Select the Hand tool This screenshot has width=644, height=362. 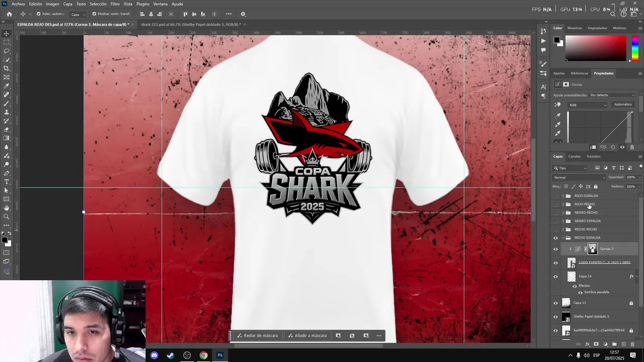point(7,208)
